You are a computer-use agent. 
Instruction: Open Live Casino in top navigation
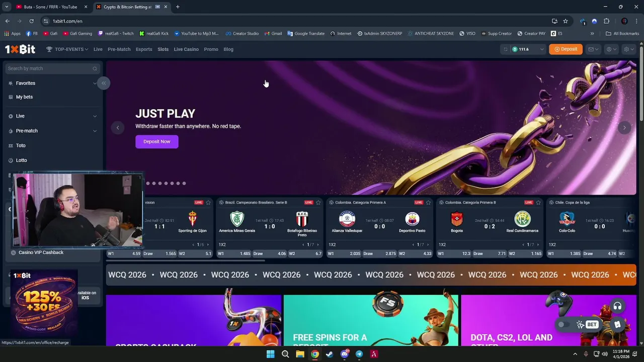(186, 49)
